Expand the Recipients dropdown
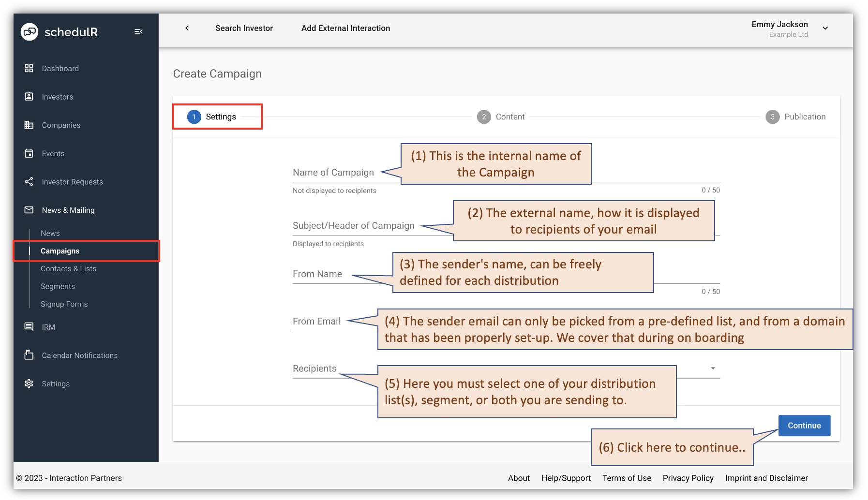The height and width of the screenshot is (500, 868). [712, 368]
